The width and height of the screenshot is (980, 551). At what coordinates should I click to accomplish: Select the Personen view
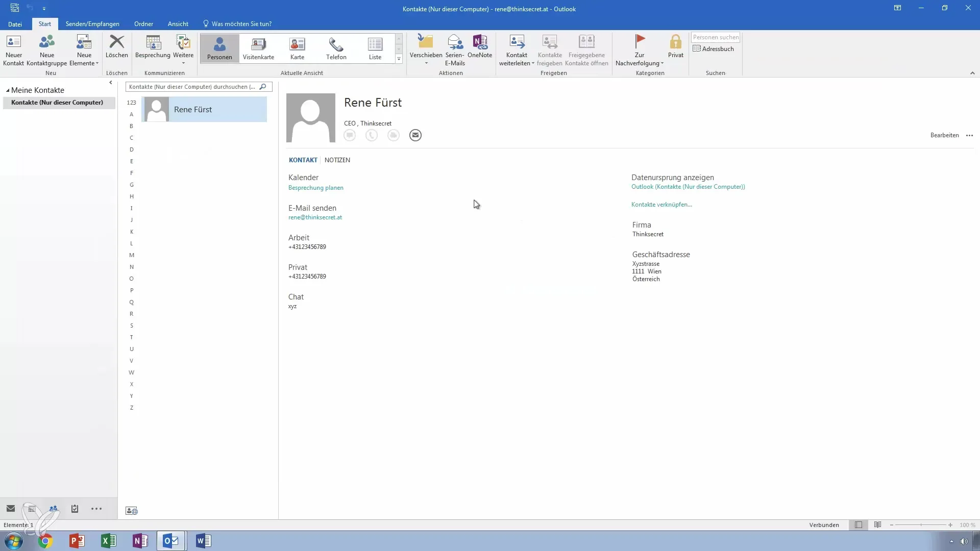[x=219, y=48]
